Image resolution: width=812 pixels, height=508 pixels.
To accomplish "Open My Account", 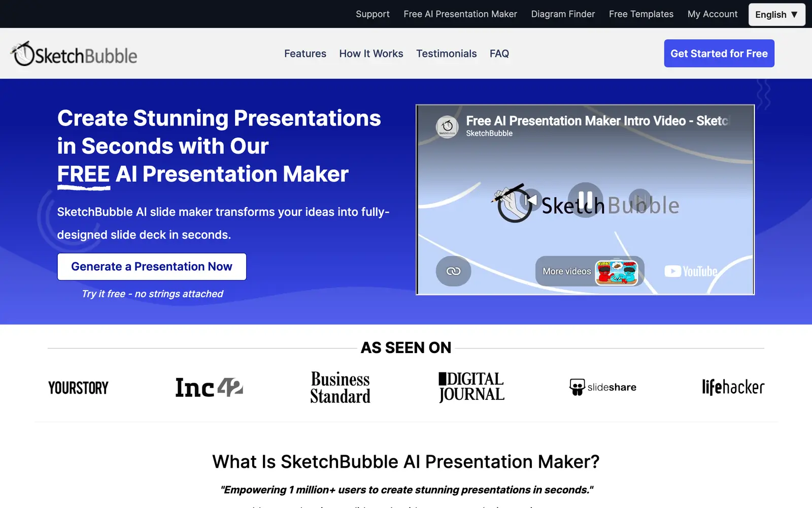I will 713,14.
